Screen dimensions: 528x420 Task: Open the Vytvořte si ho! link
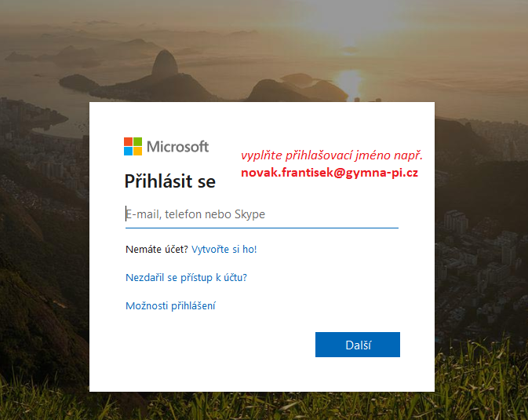224,250
